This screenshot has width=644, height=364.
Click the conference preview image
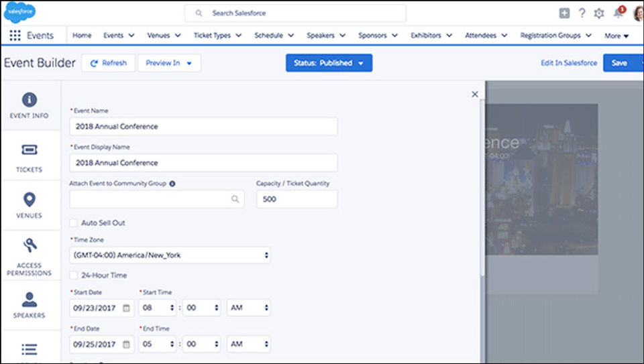(x=542, y=180)
